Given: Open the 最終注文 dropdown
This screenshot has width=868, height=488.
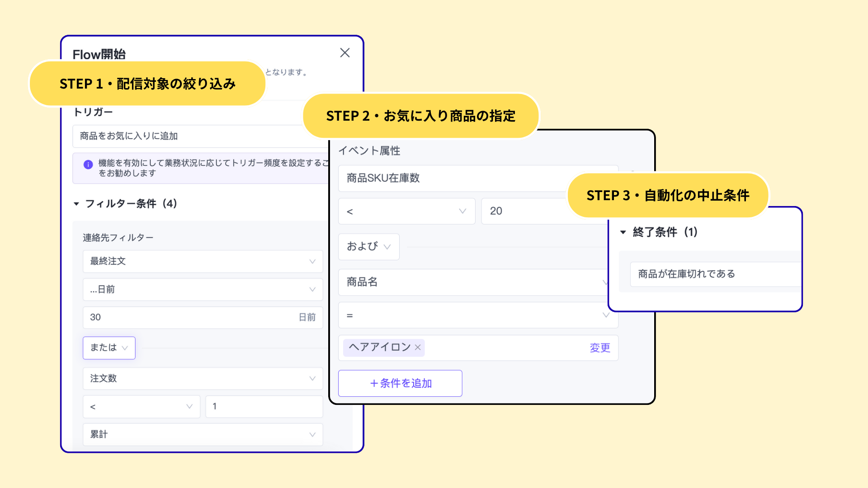Looking at the screenshot, I should pos(202,261).
